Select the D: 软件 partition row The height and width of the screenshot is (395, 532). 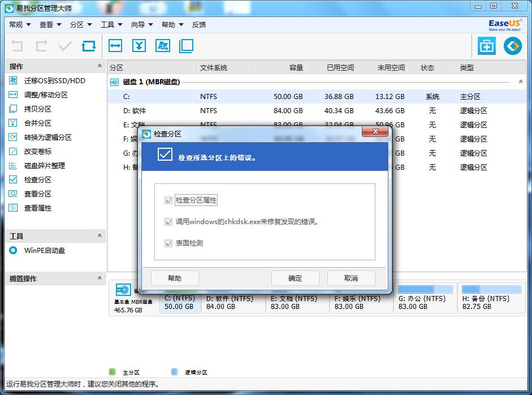pos(317,111)
